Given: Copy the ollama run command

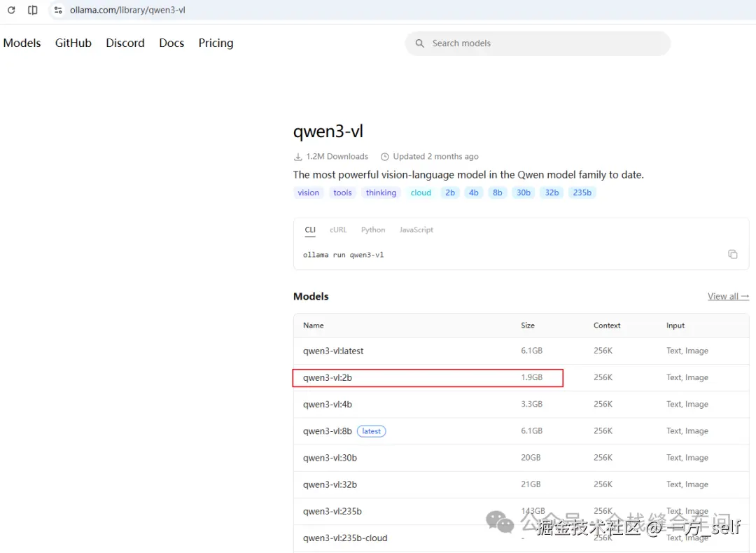Looking at the screenshot, I should click(733, 254).
